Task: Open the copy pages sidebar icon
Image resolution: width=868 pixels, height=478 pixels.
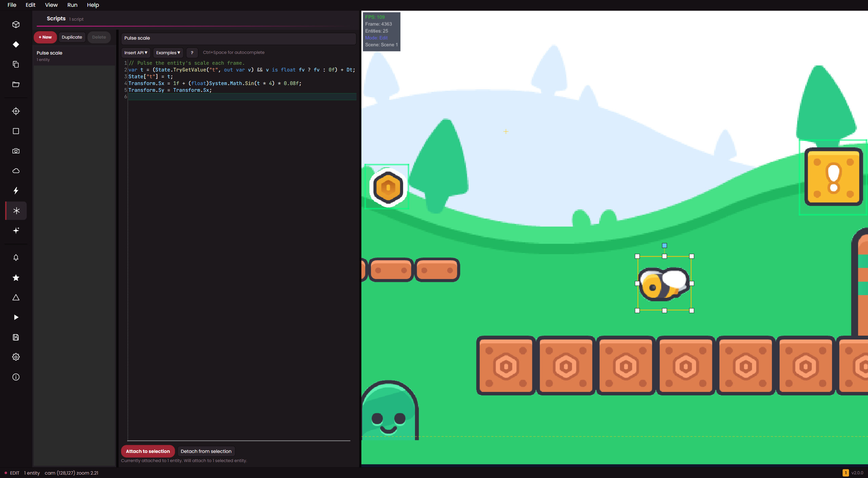Action: coord(16,64)
